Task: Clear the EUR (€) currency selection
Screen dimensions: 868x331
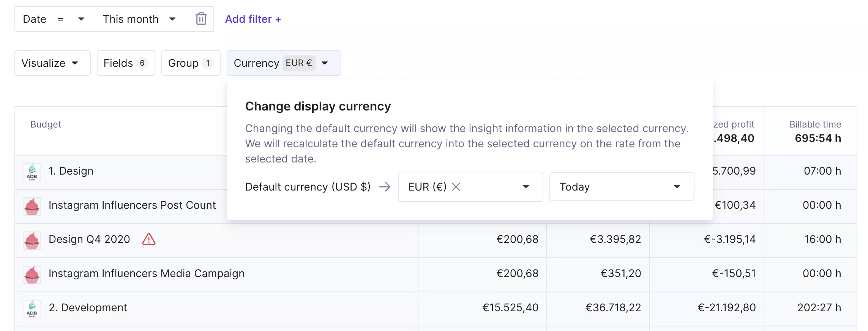Action: tap(456, 187)
